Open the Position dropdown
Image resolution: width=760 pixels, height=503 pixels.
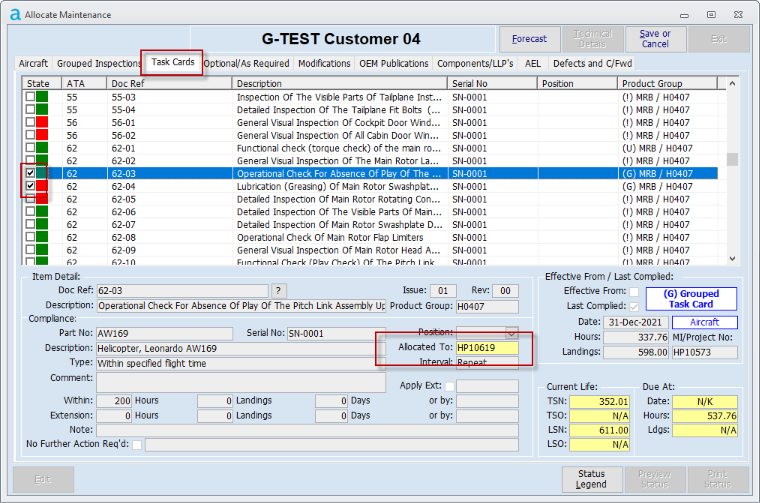point(511,332)
